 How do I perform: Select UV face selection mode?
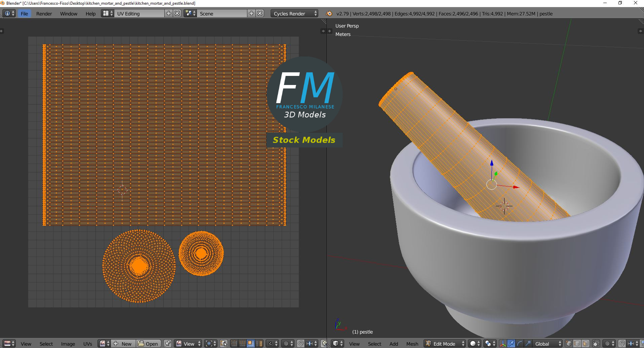click(251, 344)
